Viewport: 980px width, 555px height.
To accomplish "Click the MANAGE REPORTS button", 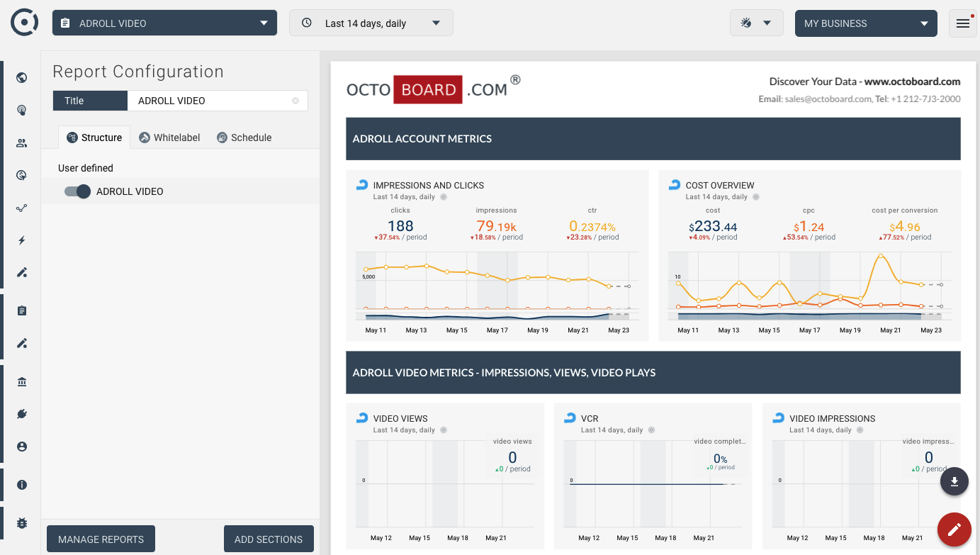I will pos(101,539).
